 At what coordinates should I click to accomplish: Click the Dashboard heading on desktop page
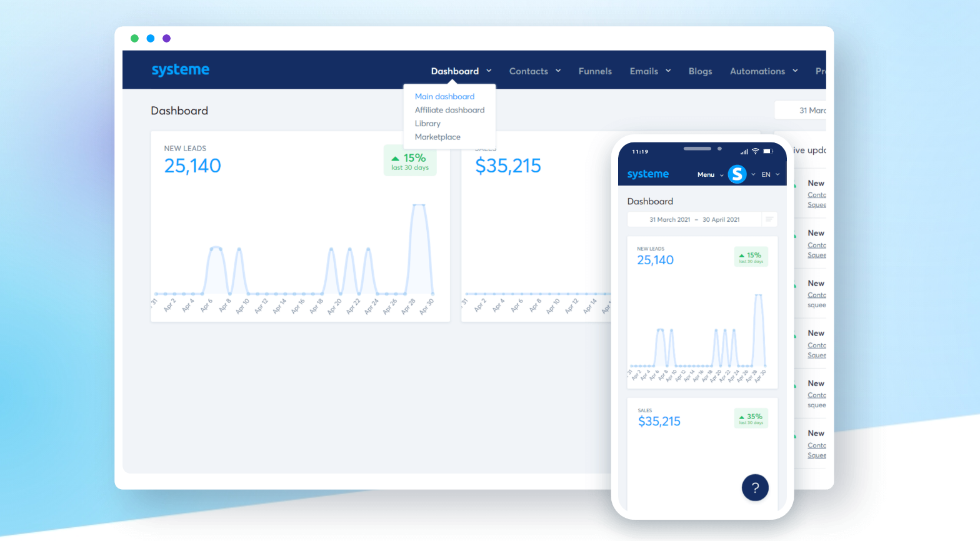pos(179,111)
